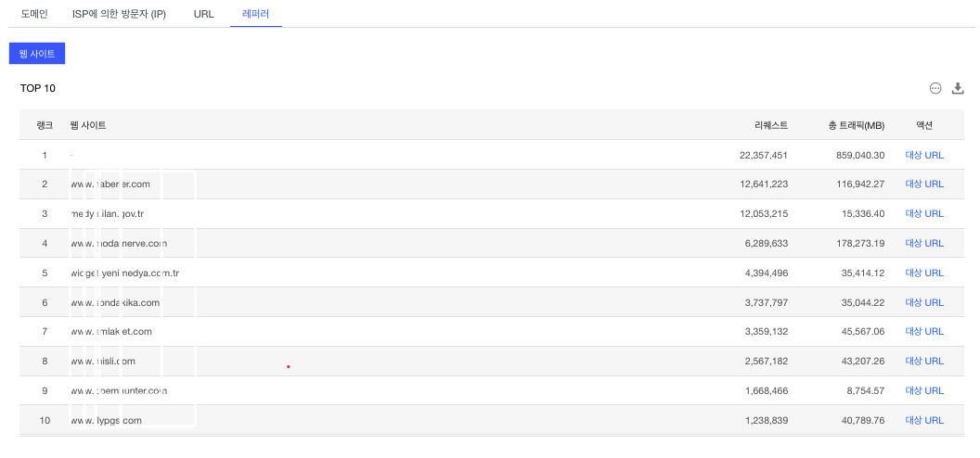
Task: Click the 총 트래픽(MB) column header
Action: coord(856,125)
